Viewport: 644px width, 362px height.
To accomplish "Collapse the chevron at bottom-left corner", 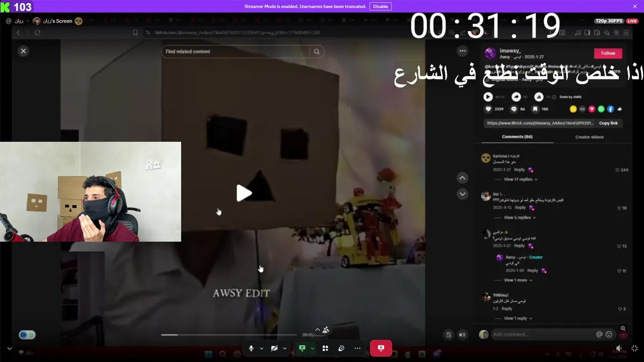I will (10, 348).
